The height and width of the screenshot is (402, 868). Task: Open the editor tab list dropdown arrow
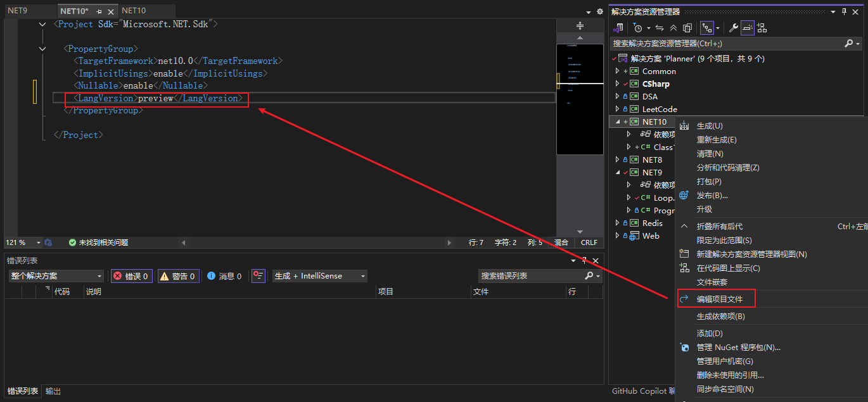click(588, 11)
